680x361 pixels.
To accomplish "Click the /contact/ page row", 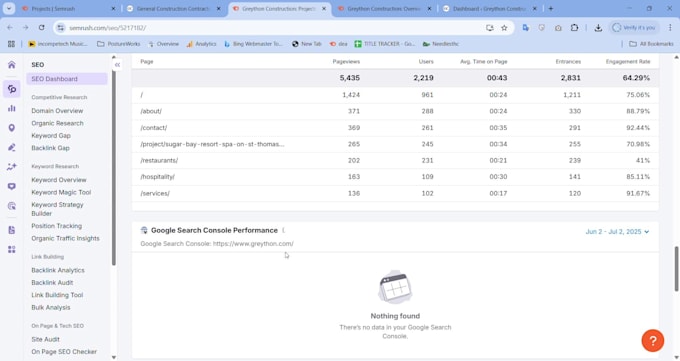I will [x=395, y=128].
